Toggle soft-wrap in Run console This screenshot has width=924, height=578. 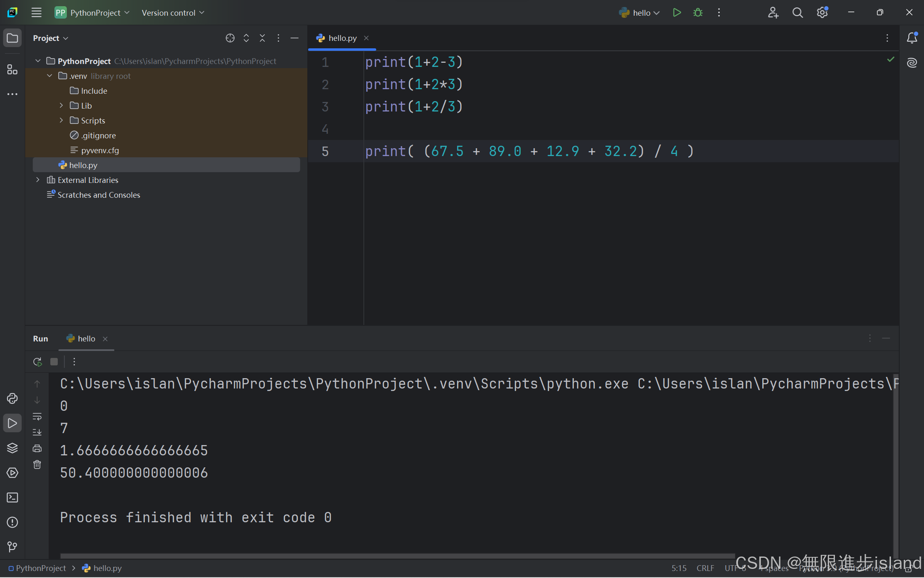click(x=37, y=416)
